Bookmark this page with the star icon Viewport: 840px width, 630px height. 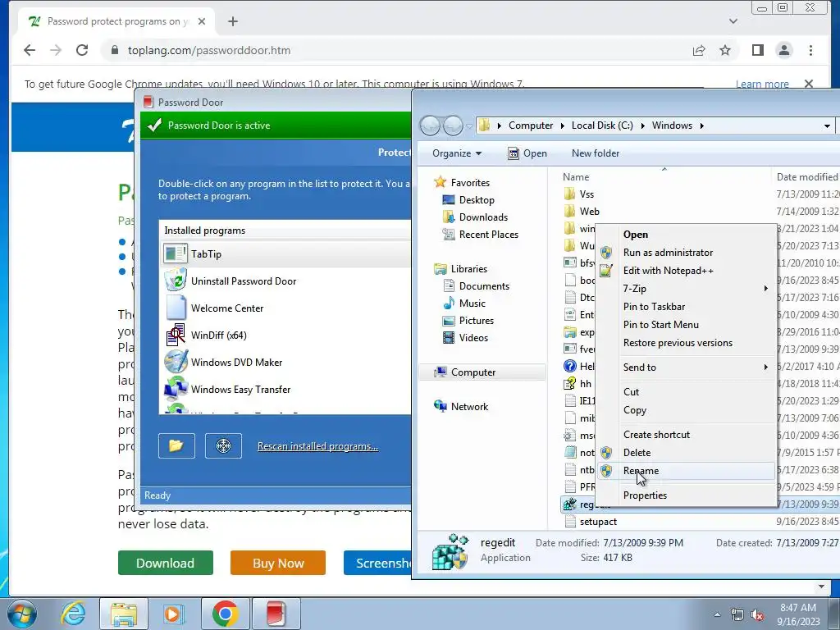click(x=725, y=50)
